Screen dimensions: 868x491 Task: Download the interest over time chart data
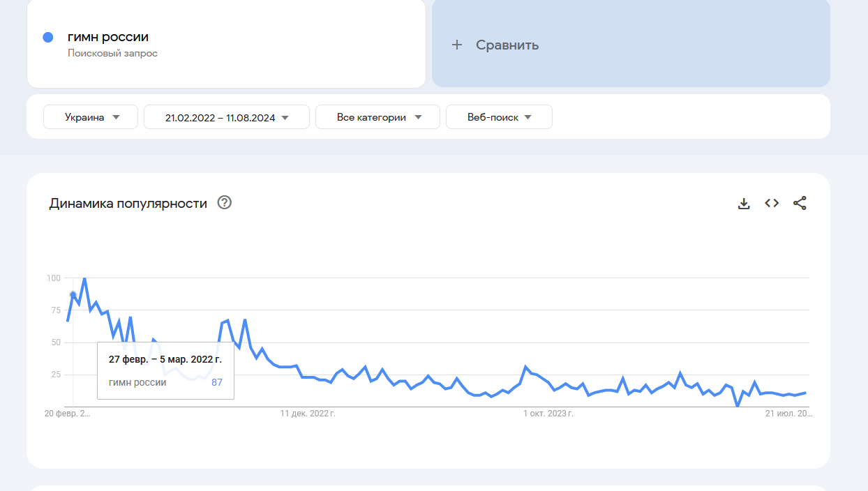pyautogui.click(x=744, y=204)
